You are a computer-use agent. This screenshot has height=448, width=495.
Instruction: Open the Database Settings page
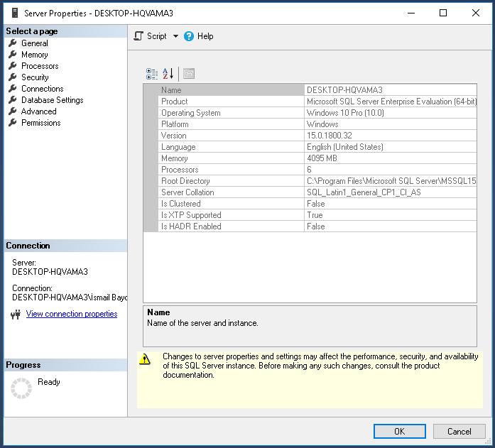coord(52,100)
